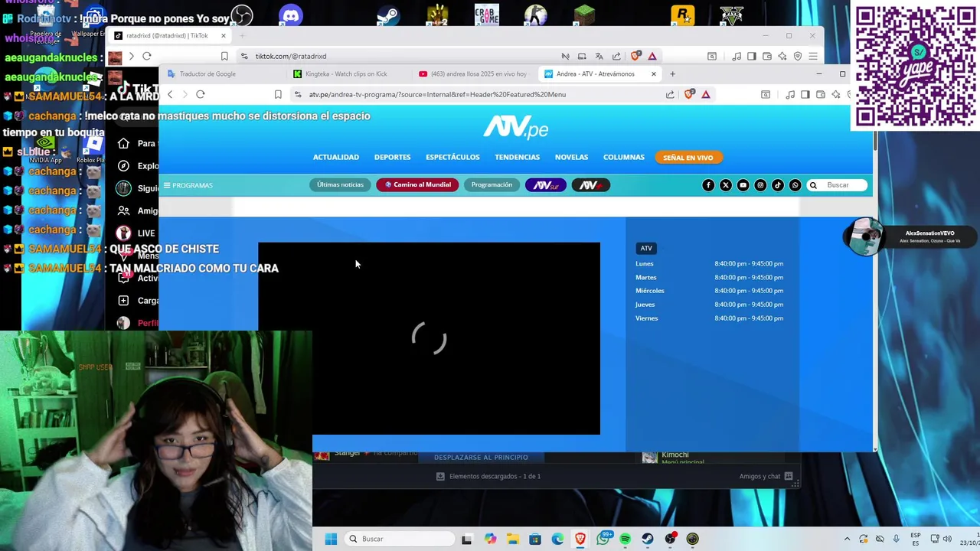980x551 pixels.
Task: Launch Crab Game desktop shortcut
Action: click(486, 15)
